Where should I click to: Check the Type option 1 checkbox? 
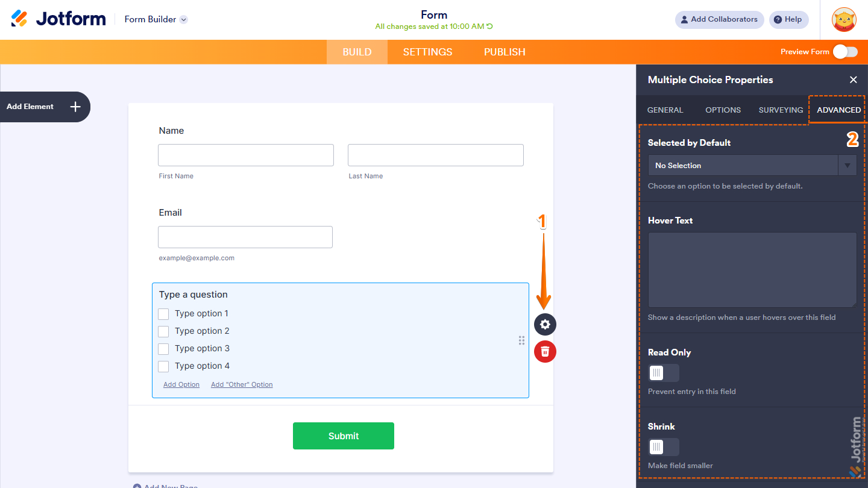(163, 314)
